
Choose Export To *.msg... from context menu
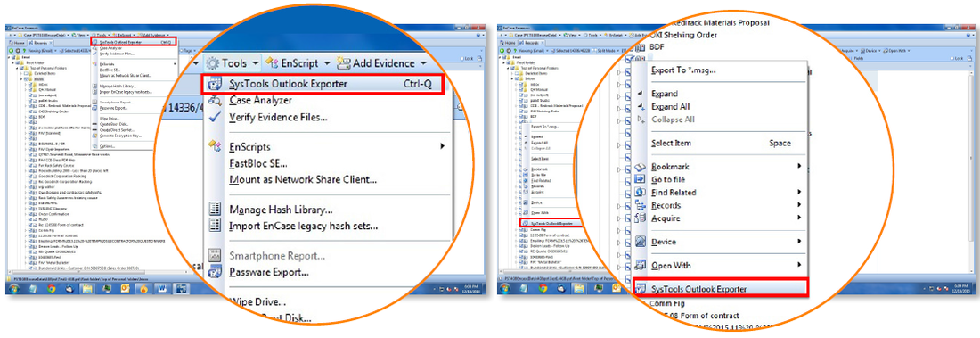(683, 70)
